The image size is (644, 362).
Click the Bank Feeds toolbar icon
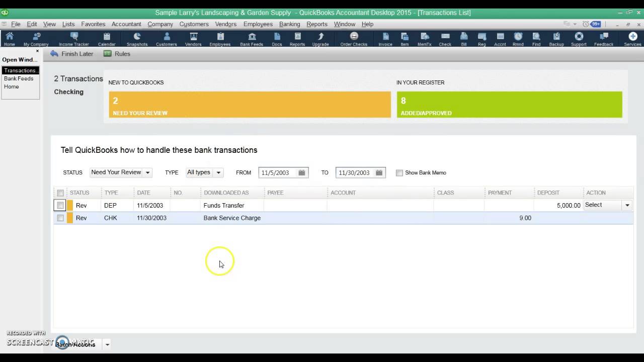[x=252, y=39]
